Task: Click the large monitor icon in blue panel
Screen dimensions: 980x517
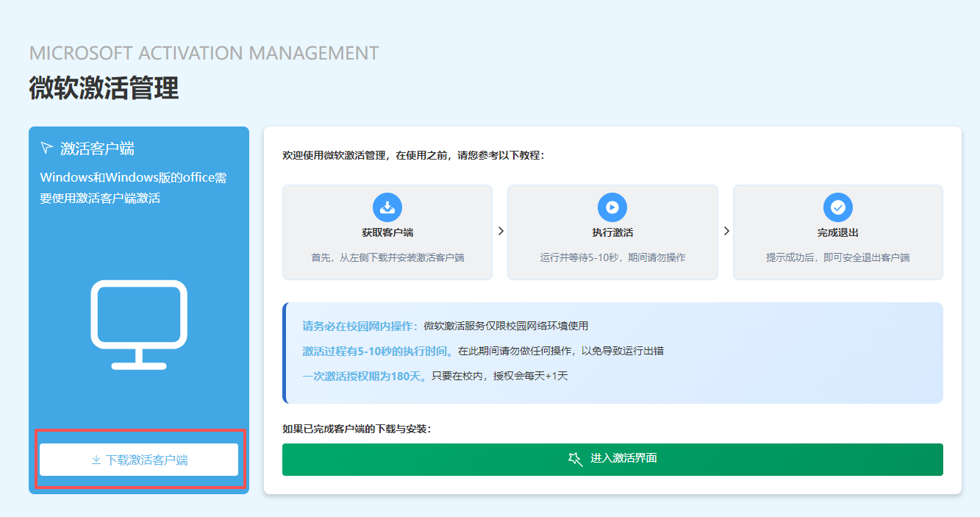Action: [139, 324]
